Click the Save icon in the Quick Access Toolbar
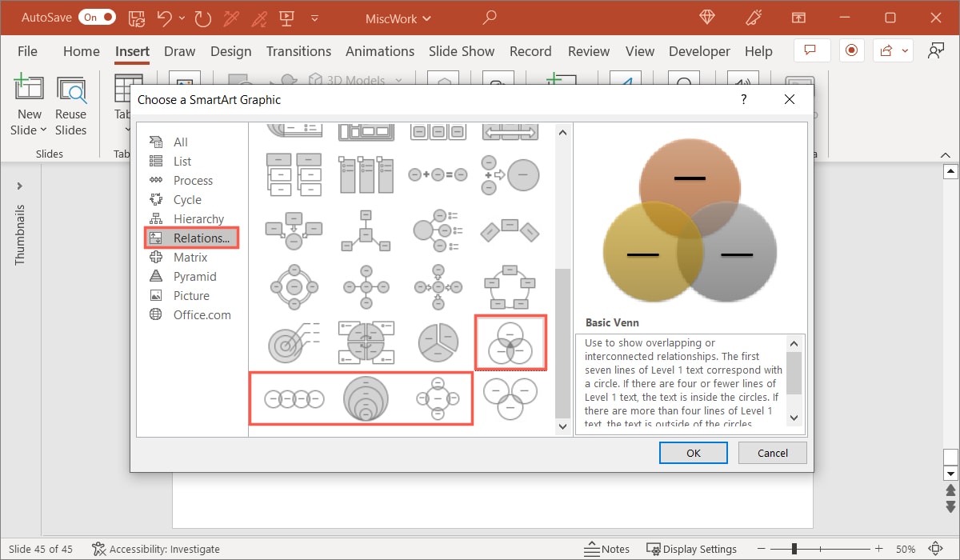The height and width of the screenshot is (560, 960). pos(136,17)
